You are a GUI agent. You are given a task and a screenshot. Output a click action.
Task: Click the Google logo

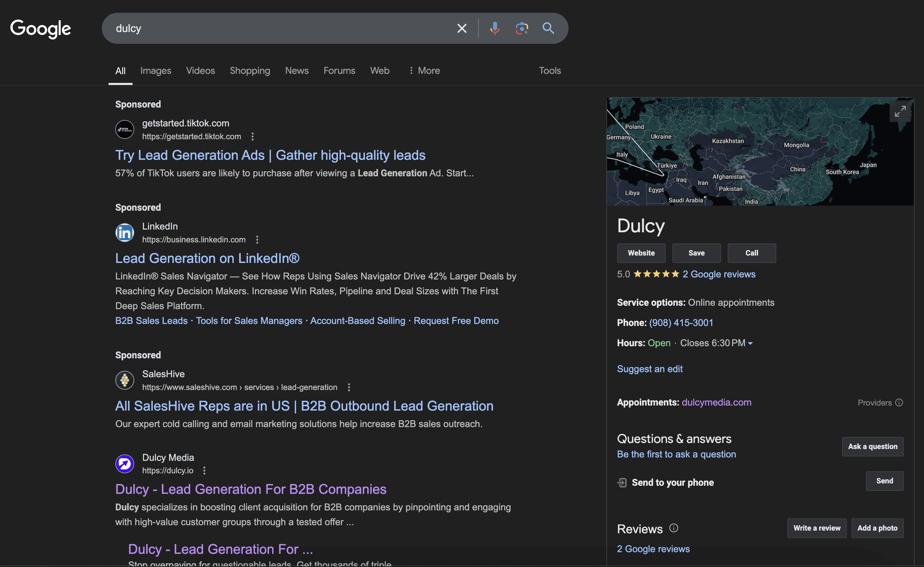click(x=40, y=29)
